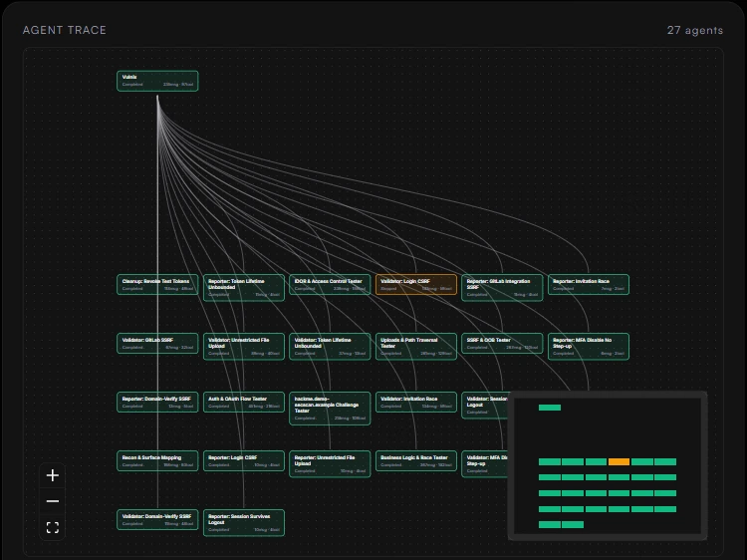
Task: Select Reporter: Unrestricted File Upload node
Action: click(330, 464)
